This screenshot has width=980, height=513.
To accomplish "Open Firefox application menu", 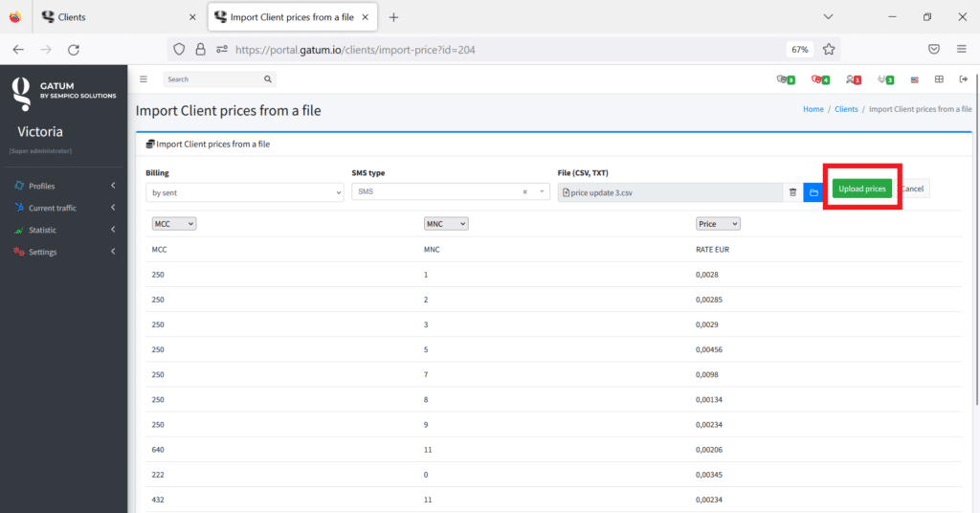I will [961, 50].
